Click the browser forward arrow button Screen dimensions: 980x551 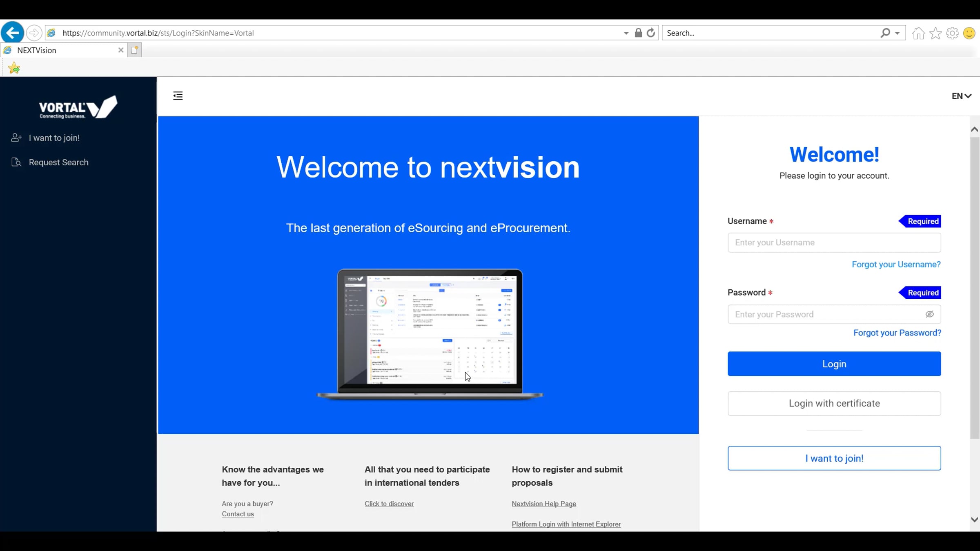pyautogui.click(x=34, y=33)
